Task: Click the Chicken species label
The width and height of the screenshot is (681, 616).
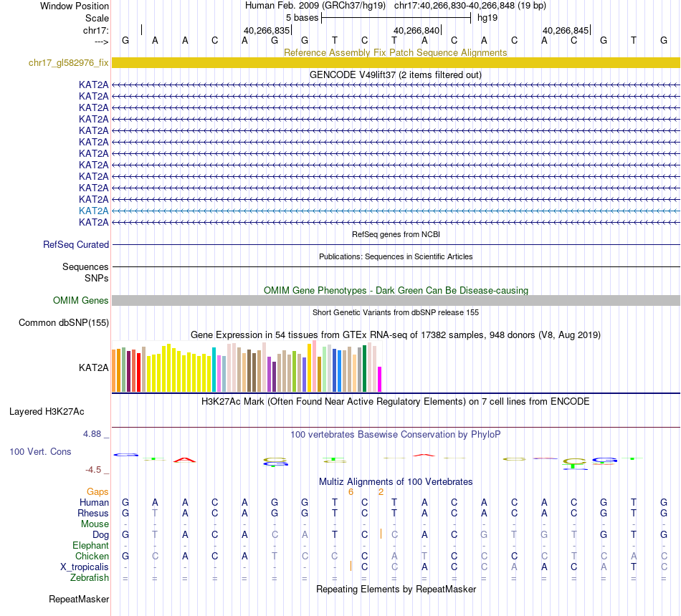Action: click(92, 557)
